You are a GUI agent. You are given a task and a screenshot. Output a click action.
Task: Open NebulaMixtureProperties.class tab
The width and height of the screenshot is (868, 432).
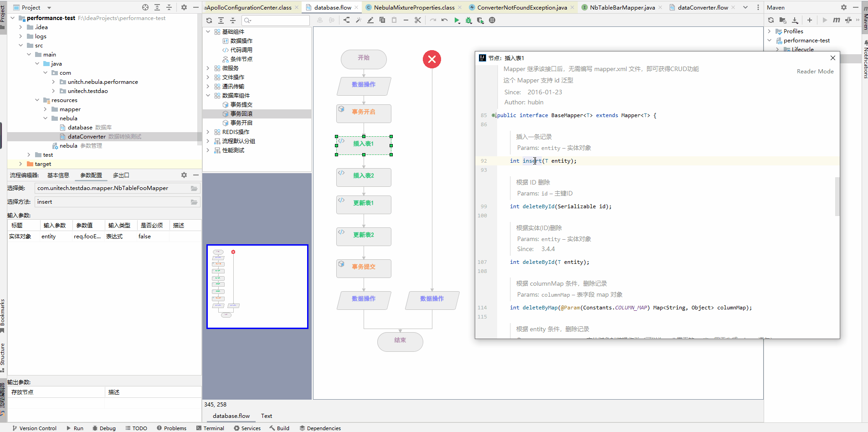click(414, 7)
